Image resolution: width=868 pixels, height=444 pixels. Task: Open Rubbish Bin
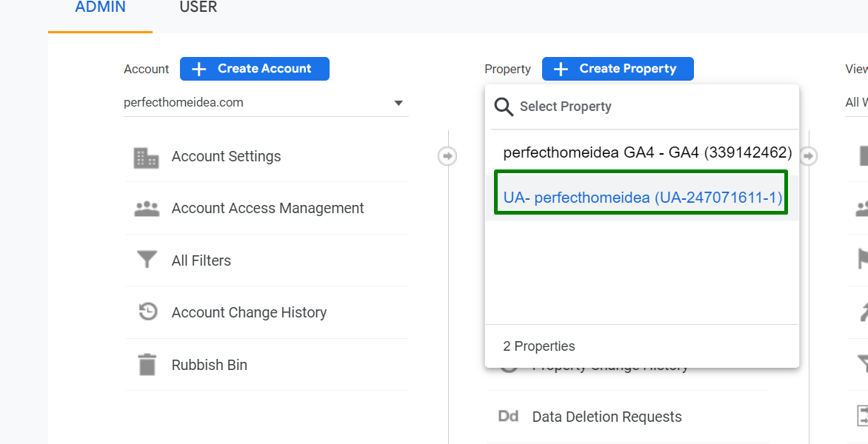267,365
